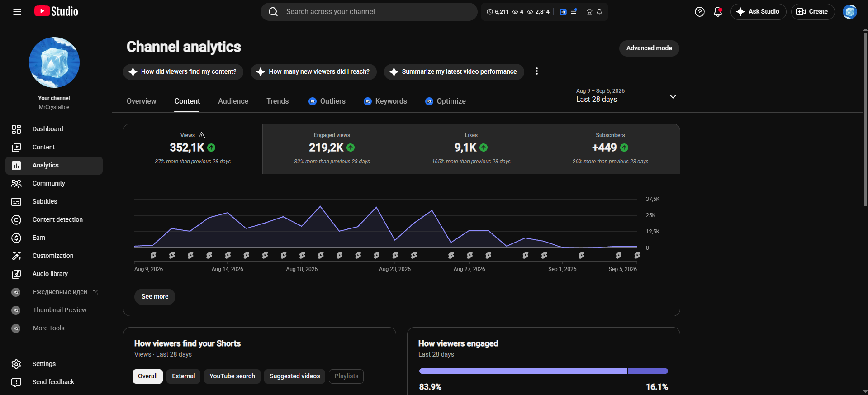Switch to the Trends tab
Viewport: 868px width, 395px height.
pos(277,101)
